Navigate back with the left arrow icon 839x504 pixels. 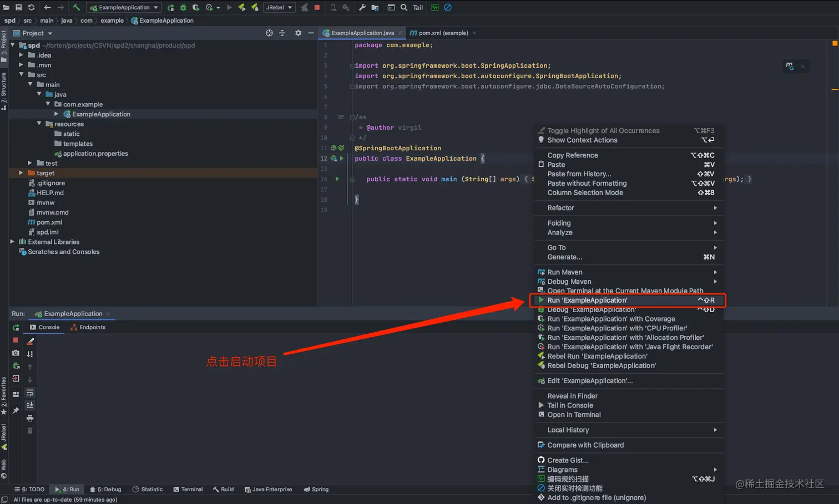(x=47, y=7)
